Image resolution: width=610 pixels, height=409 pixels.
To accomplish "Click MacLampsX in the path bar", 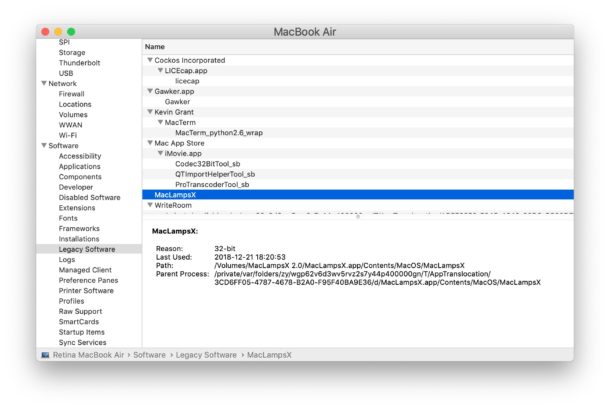I will [x=269, y=355].
